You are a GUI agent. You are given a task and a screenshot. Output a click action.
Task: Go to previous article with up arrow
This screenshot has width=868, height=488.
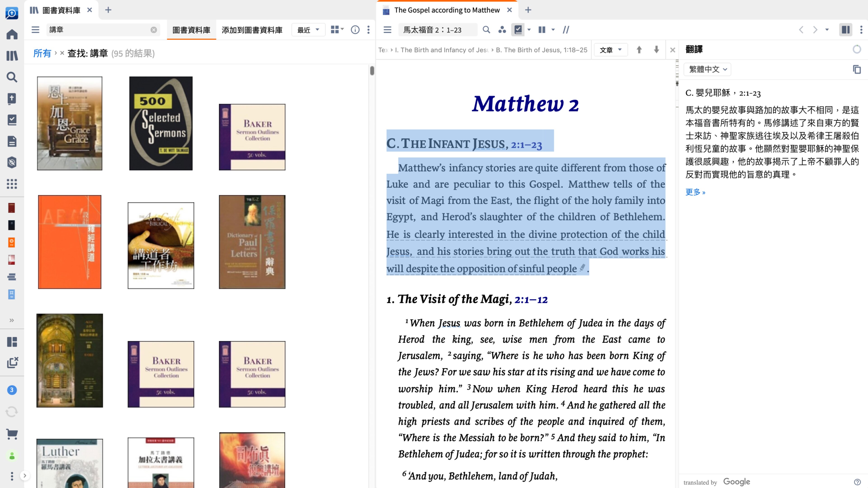(x=639, y=50)
